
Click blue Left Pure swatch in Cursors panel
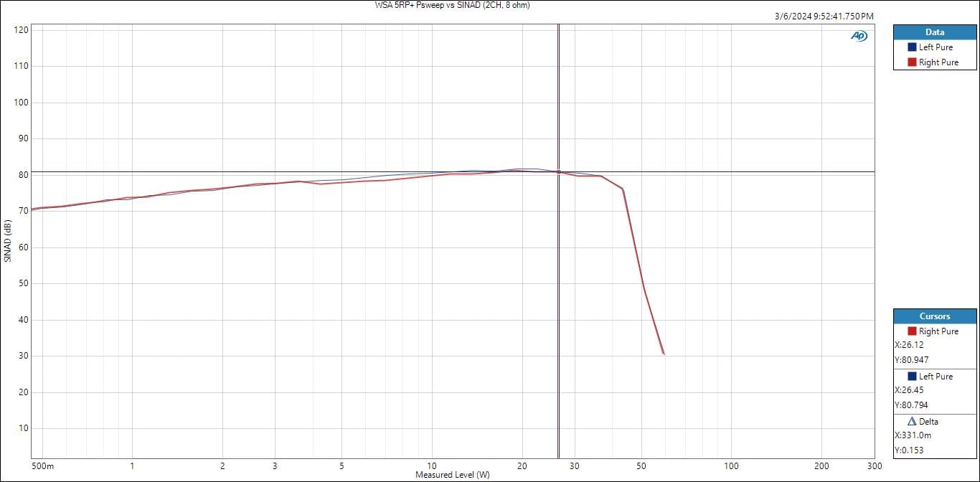[x=912, y=377]
